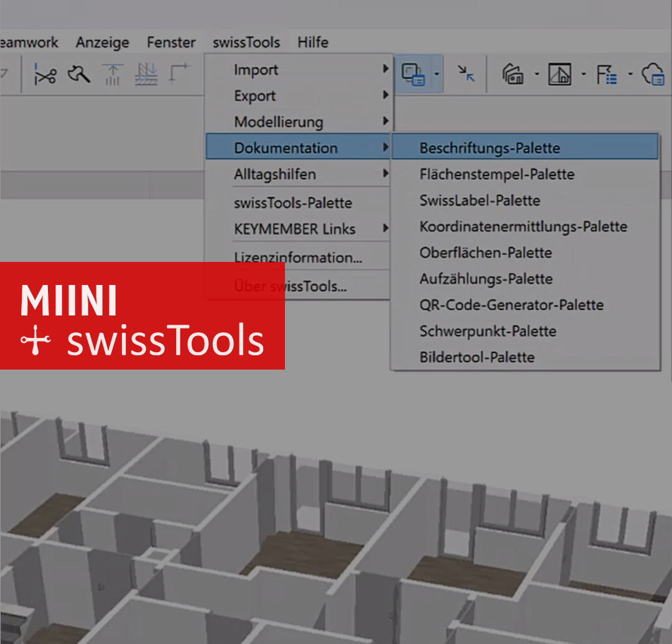
Task: Click the magnifier trim tool icon
Action: point(79,73)
